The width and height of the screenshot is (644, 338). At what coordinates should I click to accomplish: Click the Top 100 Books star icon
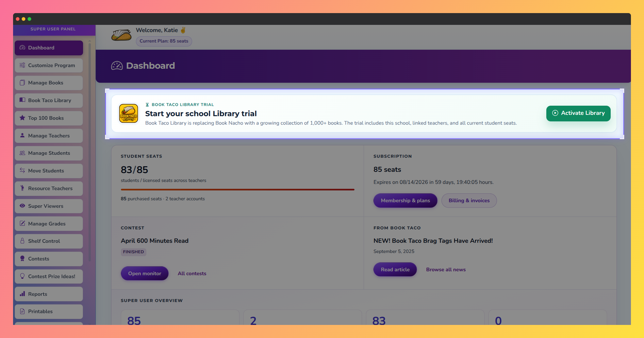point(22,118)
